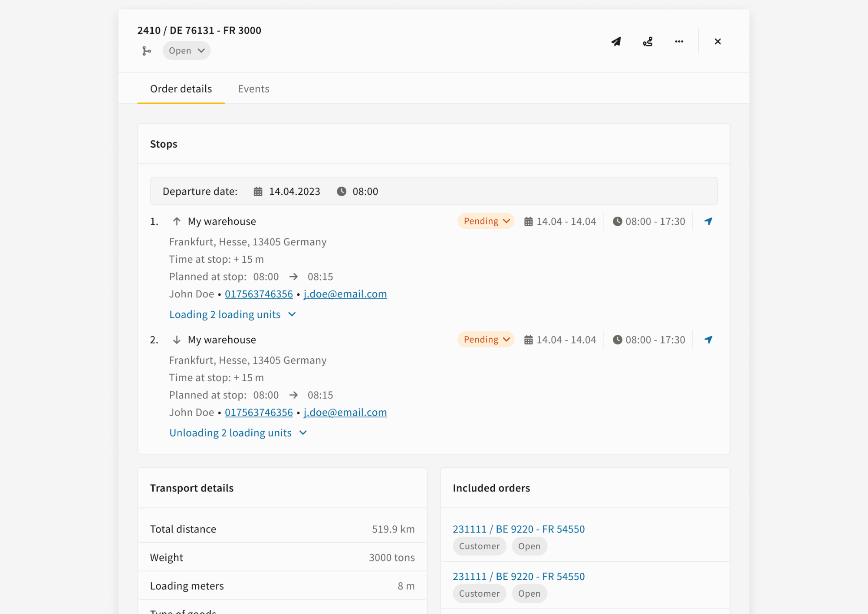
Task: Click j.doe@email.com link at stop 2
Action: click(x=345, y=413)
